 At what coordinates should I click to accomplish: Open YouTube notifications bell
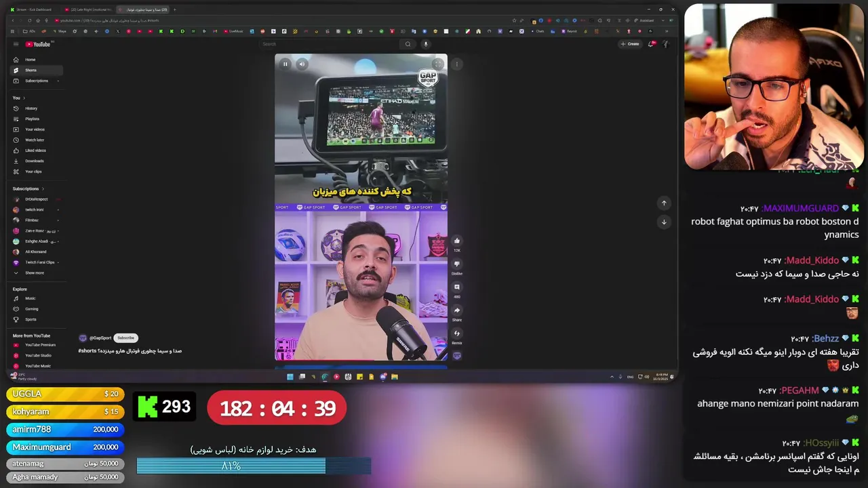click(651, 44)
